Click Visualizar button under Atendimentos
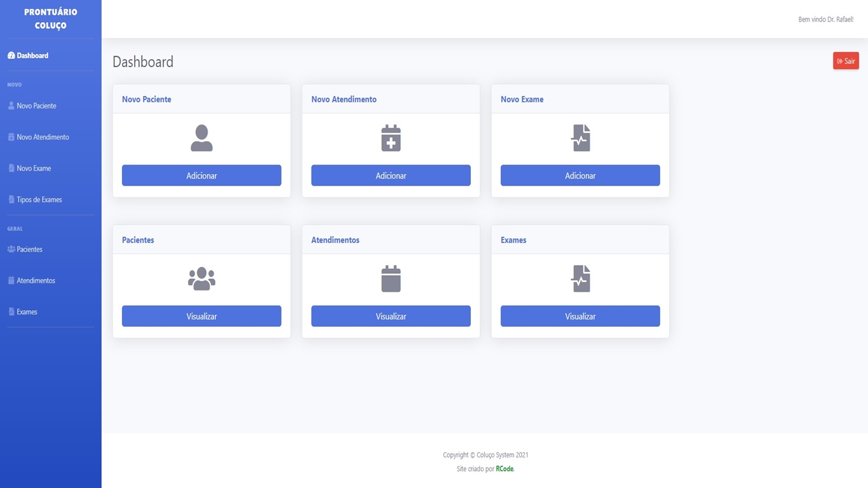The height and width of the screenshot is (488, 868). (x=391, y=316)
